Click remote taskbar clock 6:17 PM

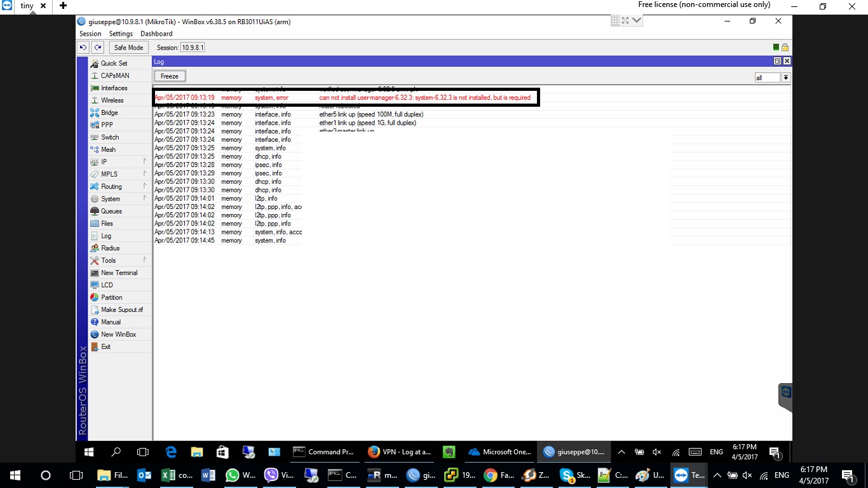(744, 452)
